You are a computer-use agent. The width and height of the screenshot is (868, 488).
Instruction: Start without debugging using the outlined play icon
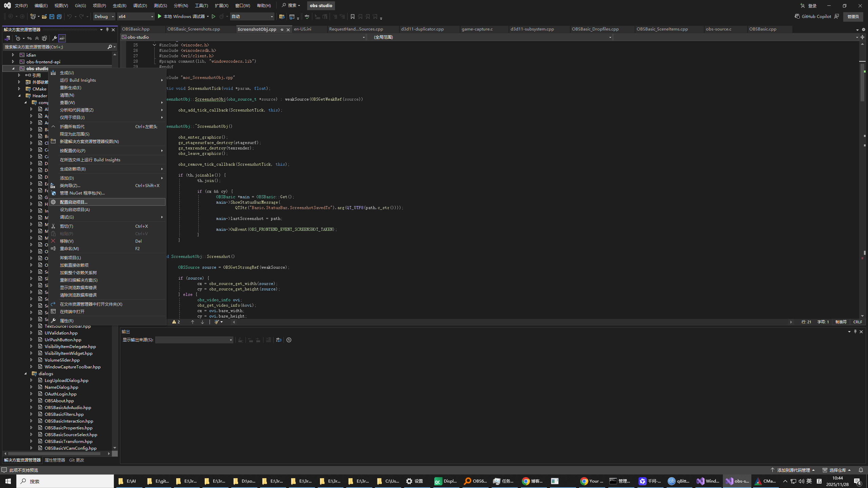(x=214, y=16)
